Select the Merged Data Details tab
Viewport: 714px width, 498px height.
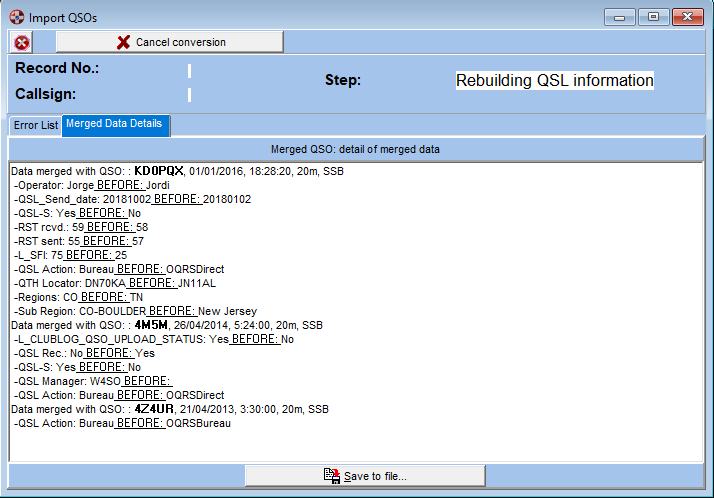[x=116, y=124]
